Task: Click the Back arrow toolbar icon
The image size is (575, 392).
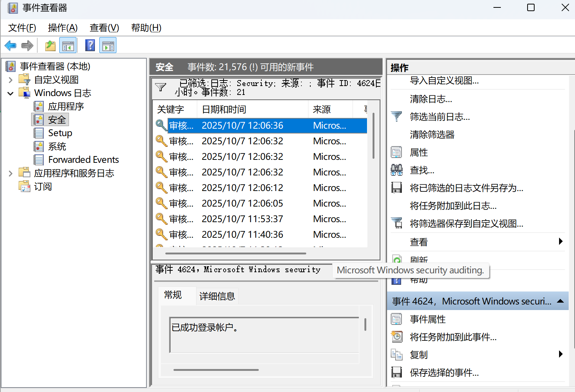Action: pyautogui.click(x=10, y=46)
